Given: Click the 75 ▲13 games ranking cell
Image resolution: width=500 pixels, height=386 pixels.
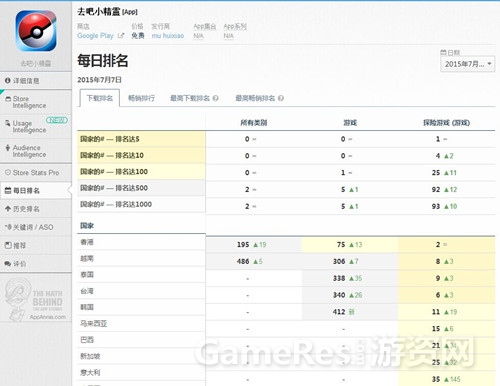Looking at the screenshot, I should tap(350, 245).
